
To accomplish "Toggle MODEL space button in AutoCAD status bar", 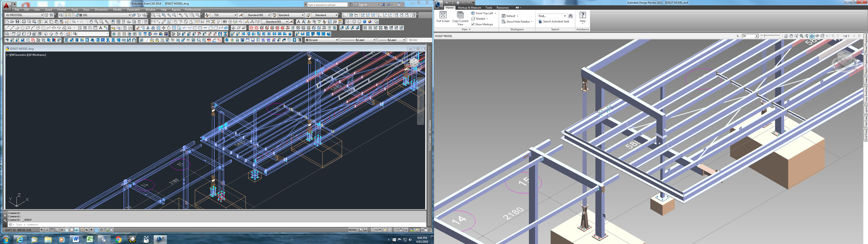I will tap(353, 230).
